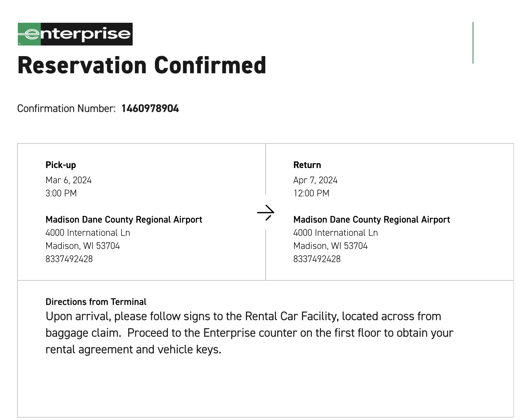This screenshot has width=520, height=420.
Task: Click the pick-up Madison, WI 53704 line
Action: pos(83,246)
